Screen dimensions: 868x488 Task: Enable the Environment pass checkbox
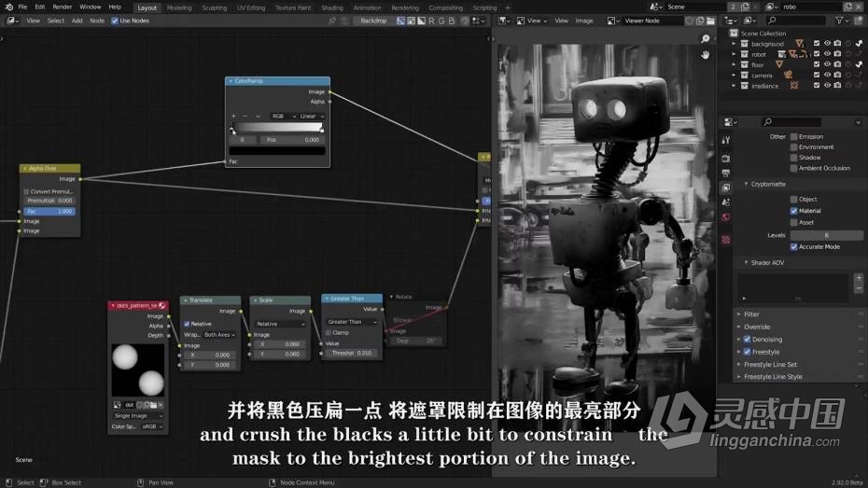tap(794, 147)
